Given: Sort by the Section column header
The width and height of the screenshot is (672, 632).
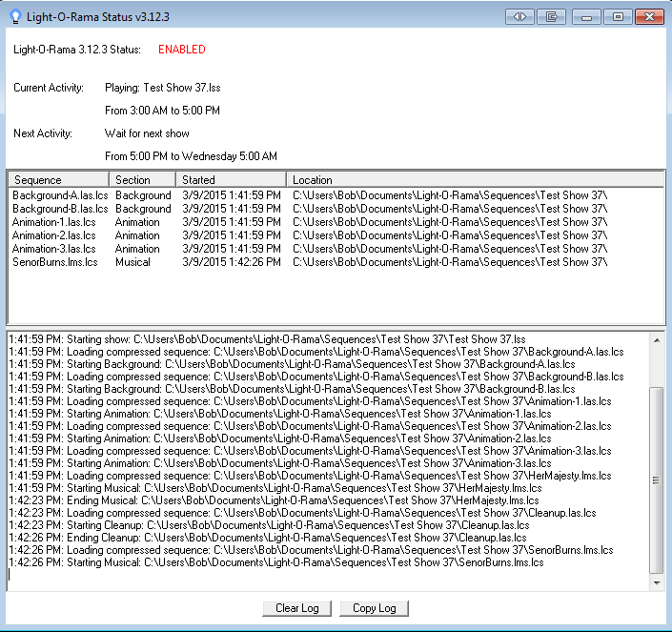Looking at the screenshot, I should coord(143,179).
